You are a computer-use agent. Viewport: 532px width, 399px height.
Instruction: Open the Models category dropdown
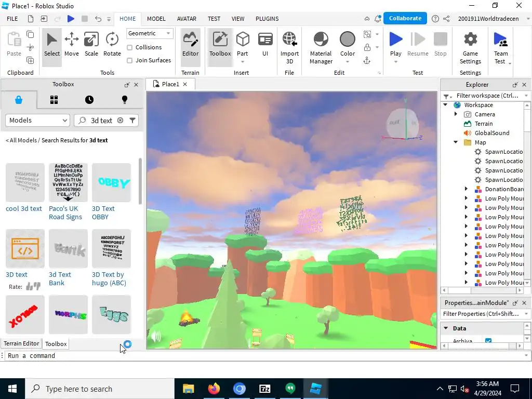click(x=37, y=121)
